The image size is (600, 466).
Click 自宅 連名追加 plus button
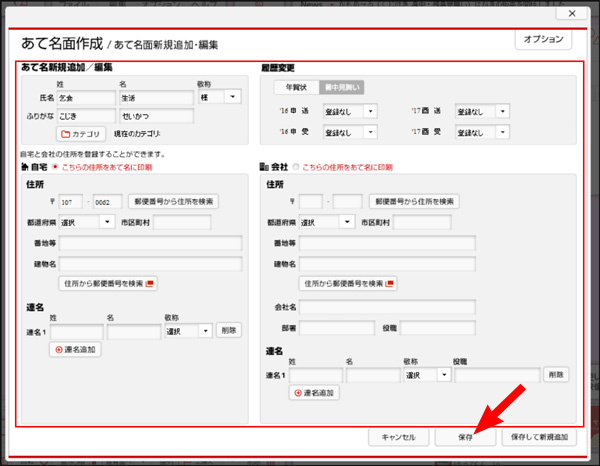click(x=75, y=349)
